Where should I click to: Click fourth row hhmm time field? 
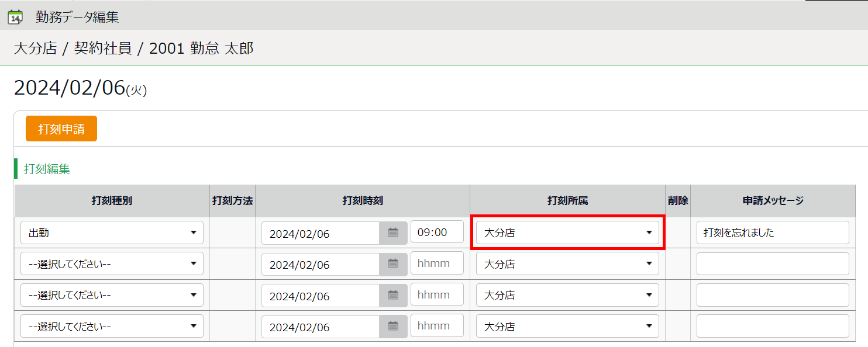pyautogui.click(x=437, y=326)
